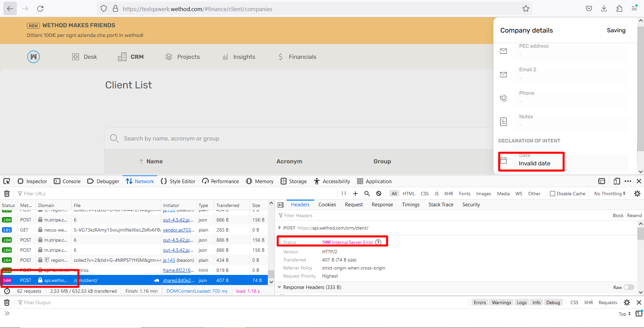This screenshot has width=644, height=328.
Task: Add a new request with plus icon
Action: click(355, 194)
